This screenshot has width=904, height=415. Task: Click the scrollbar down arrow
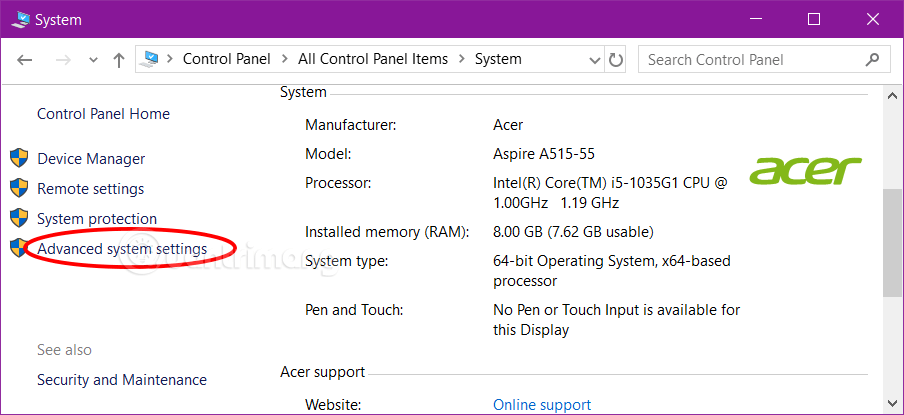tap(892, 401)
